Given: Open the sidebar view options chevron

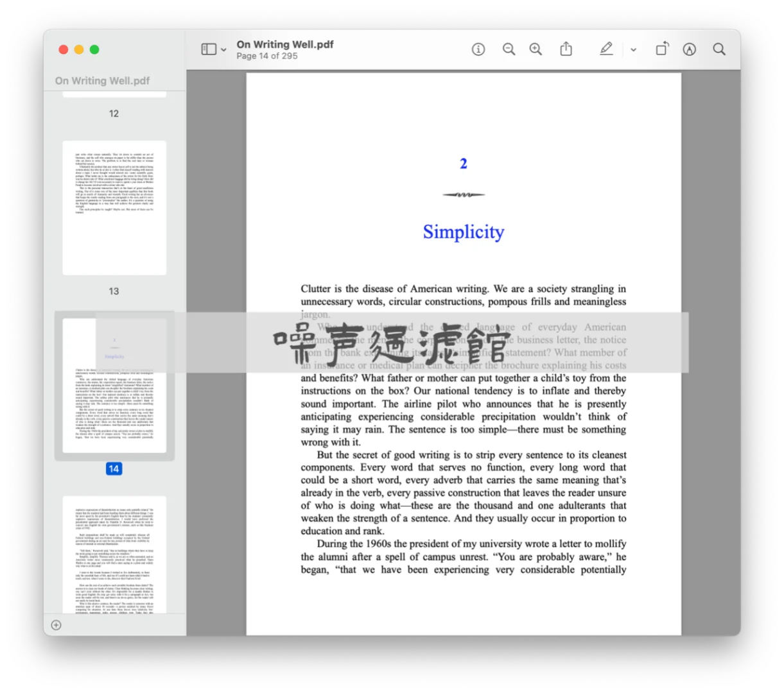Looking at the screenshot, I should 223,50.
